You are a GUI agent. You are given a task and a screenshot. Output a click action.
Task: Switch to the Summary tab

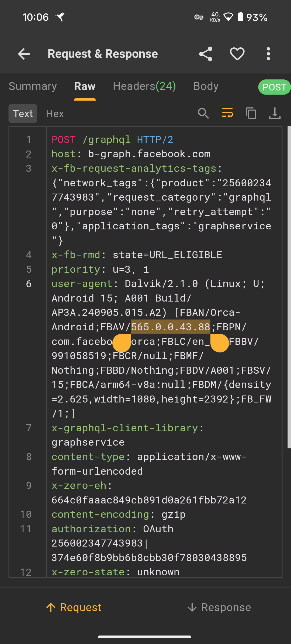pyautogui.click(x=33, y=86)
